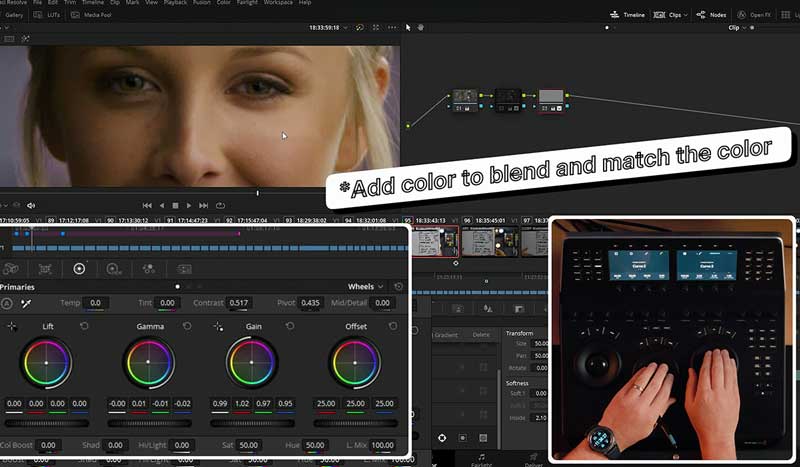This screenshot has width=800, height=467.
Task: Open the viewer timecode dropdown arrow
Action: (x=345, y=28)
